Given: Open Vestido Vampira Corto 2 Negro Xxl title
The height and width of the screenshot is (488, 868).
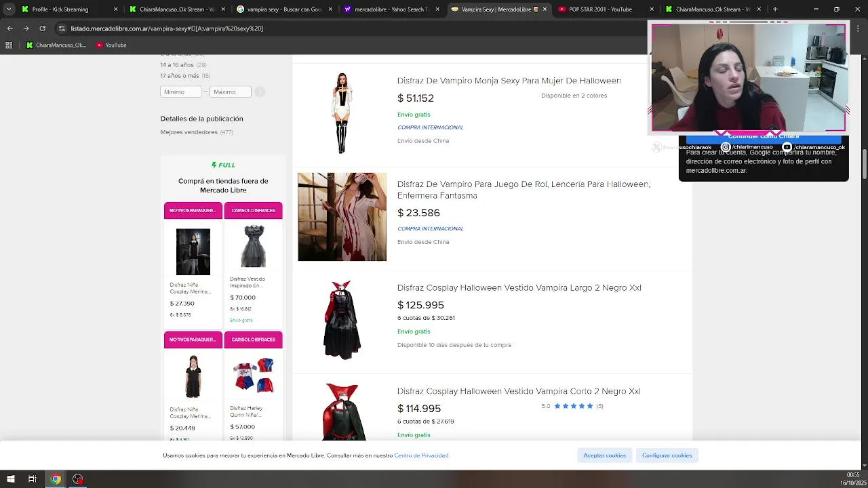Looking at the screenshot, I should point(519,391).
